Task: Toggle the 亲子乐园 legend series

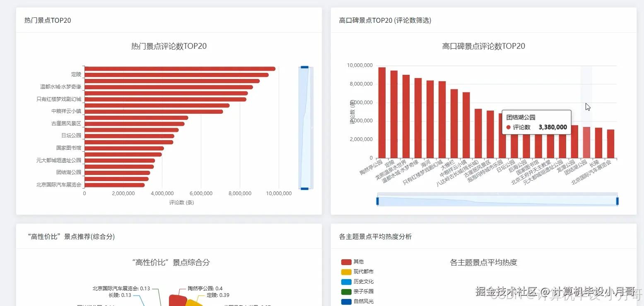Action: 357,292
